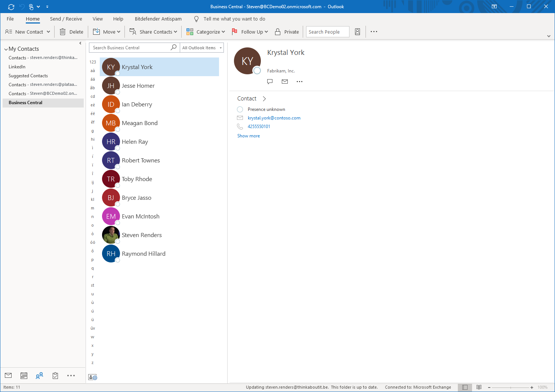Click the email envelope icon under Krystal York
Viewport: 555px width, 392px height.
[x=285, y=81]
